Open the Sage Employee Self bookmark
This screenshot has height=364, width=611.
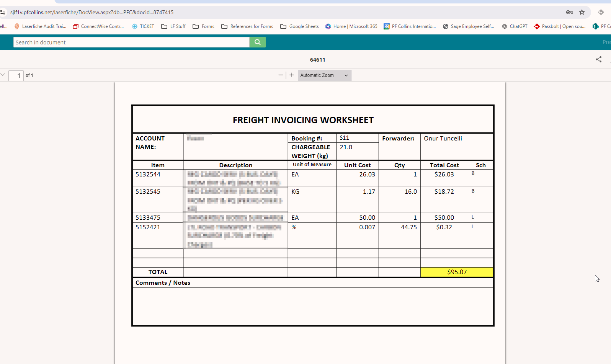[x=468, y=26]
